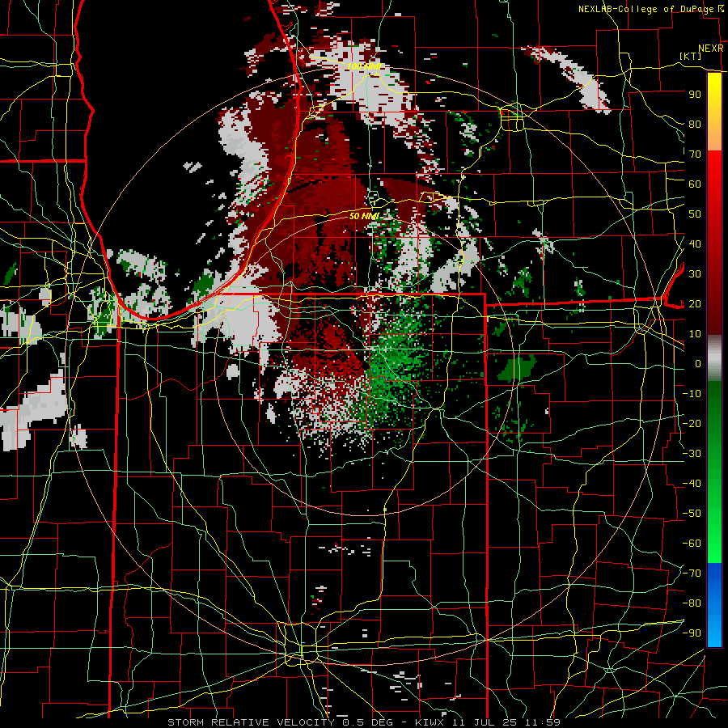This screenshot has height=728, width=728.
Task: Click the -90 value on velocity scale
Action: point(692,633)
